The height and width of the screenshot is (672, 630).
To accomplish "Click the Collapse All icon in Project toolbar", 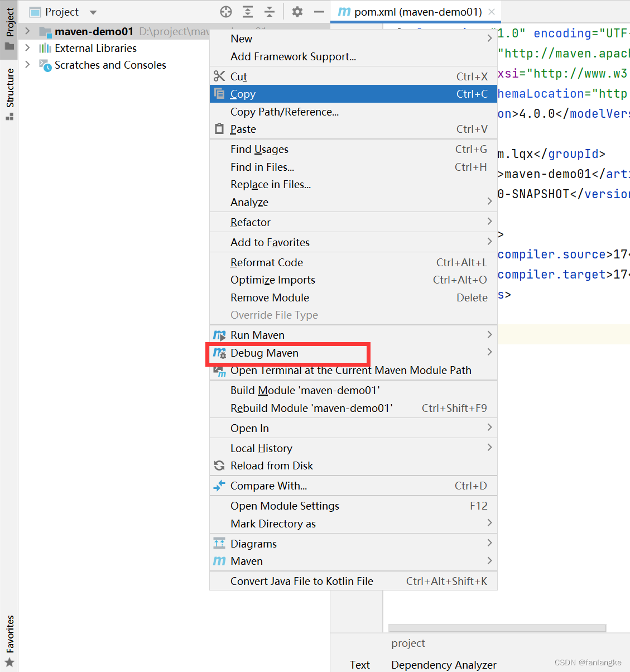I will 270,12.
